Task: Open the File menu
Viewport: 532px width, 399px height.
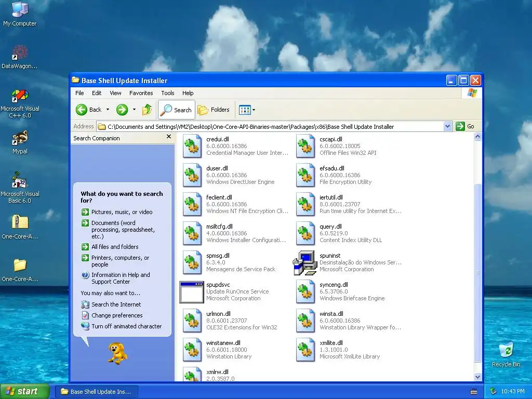Action: coord(79,93)
